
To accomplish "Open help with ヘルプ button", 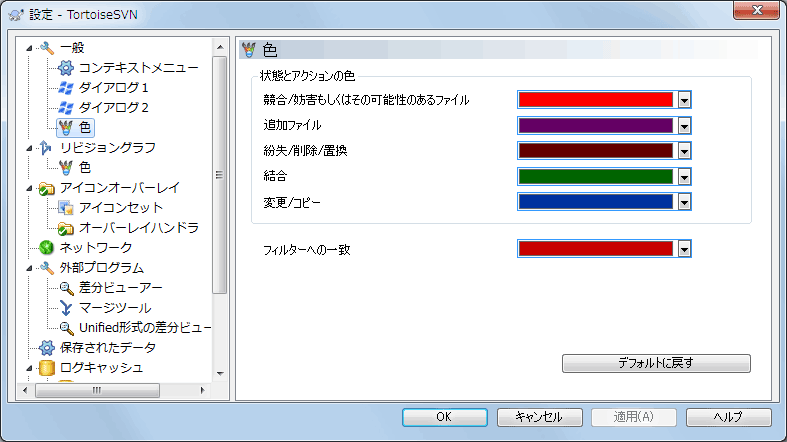I will click(x=728, y=417).
